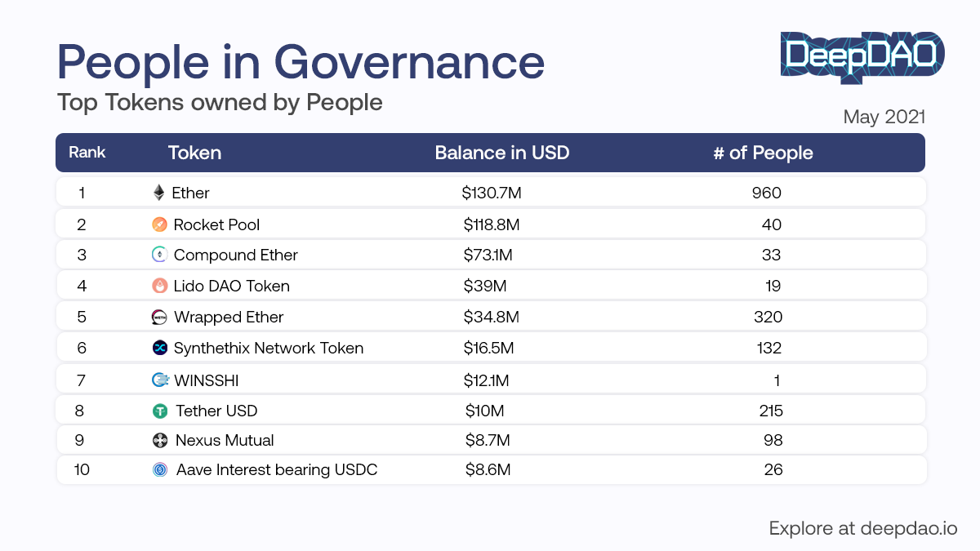Click the Ether token diamond icon

click(158, 193)
